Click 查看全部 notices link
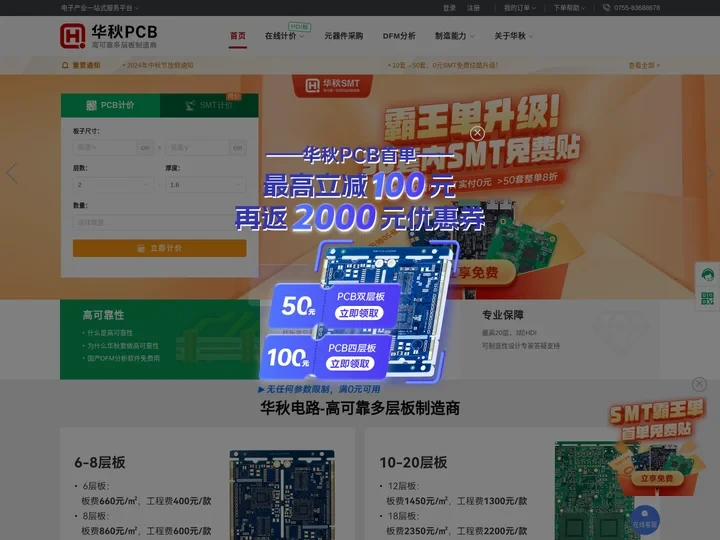This screenshot has height=540, width=720. point(644,65)
